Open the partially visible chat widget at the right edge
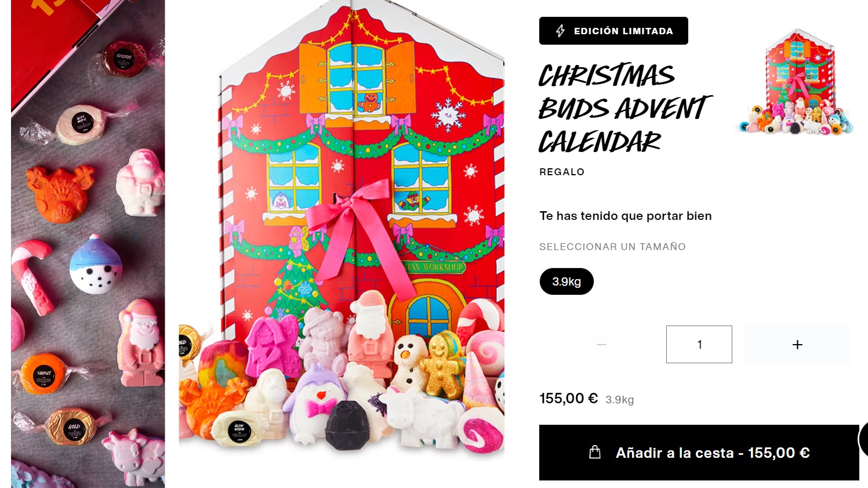The image size is (868, 488). (863, 440)
